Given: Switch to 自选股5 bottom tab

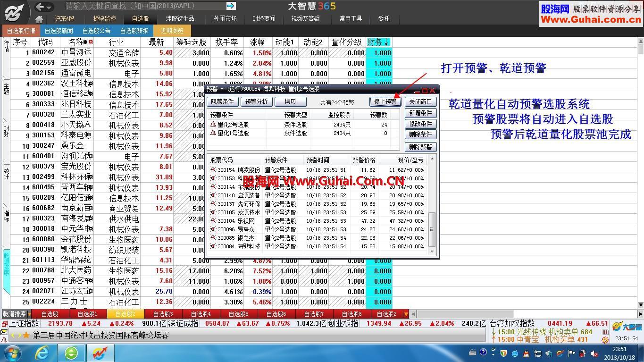Looking at the screenshot, I should pos(239,314).
